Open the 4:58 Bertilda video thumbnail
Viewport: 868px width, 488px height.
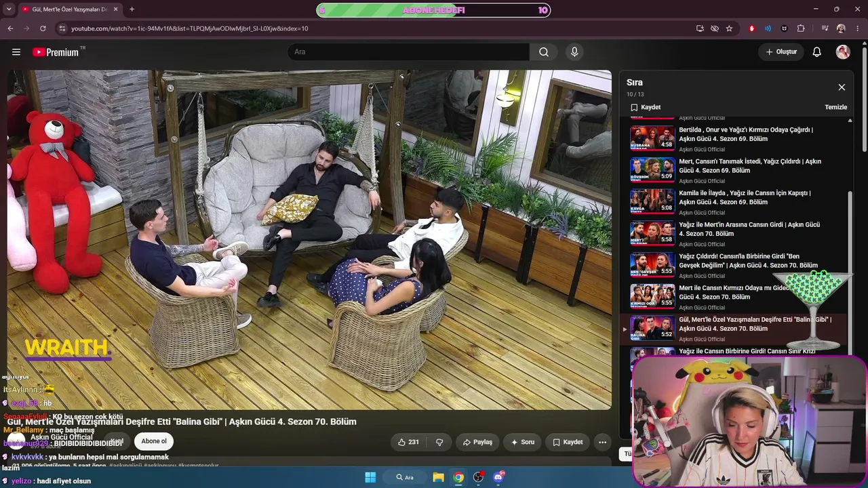coord(652,138)
